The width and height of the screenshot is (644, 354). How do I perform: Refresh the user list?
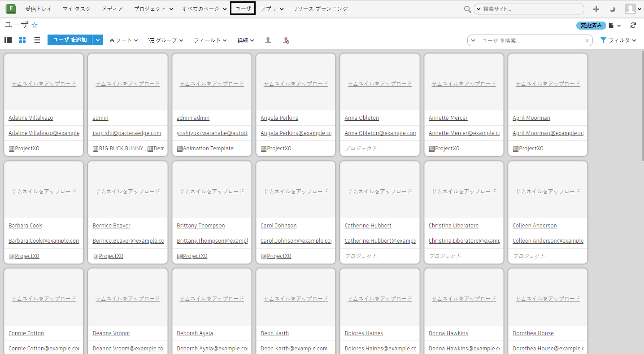tap(633, 26)
